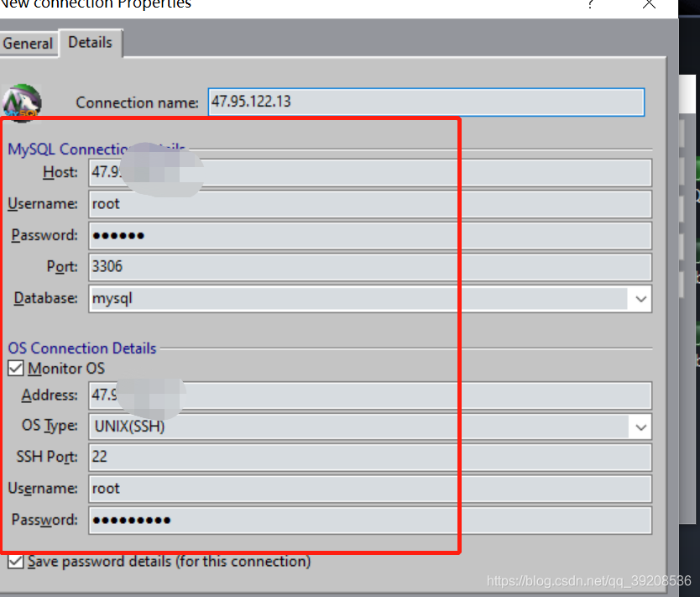The height and width of the screenshot is (597, 700).
Task: Open the Database dropdown showing mysql
Action: tap(640, 299)
